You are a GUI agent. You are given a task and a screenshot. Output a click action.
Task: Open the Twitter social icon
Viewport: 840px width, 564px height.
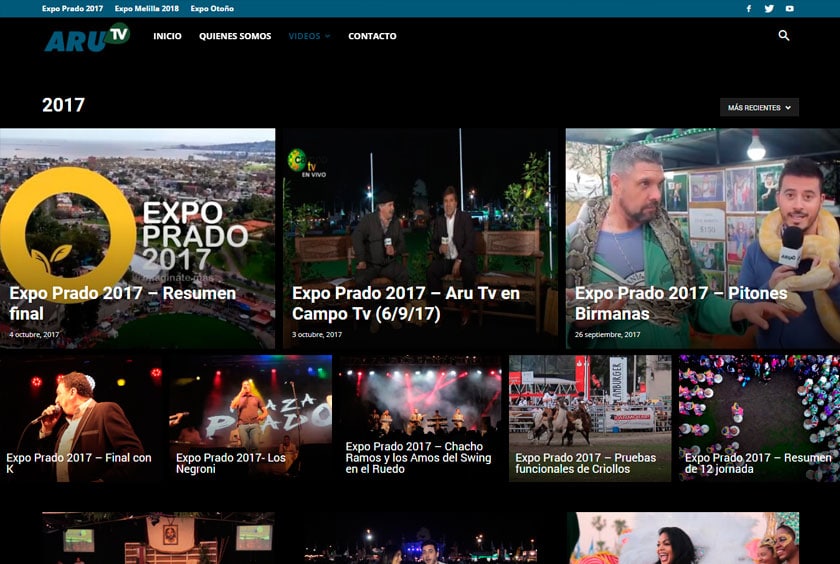tap(769, 9)
